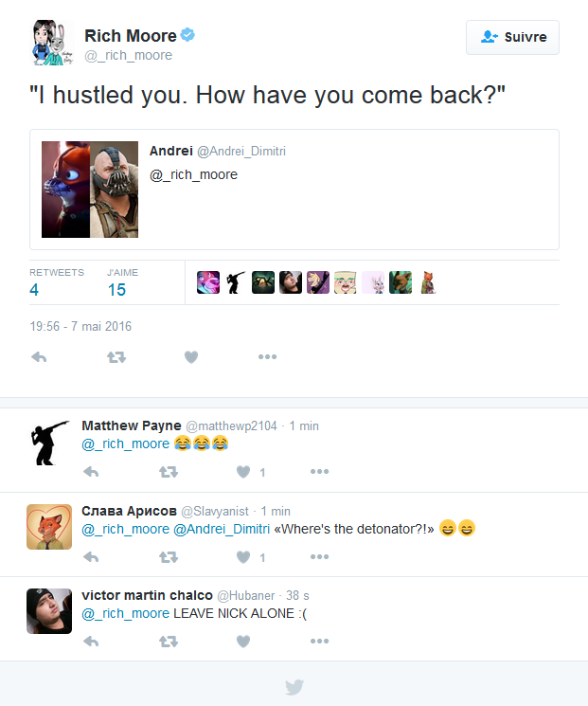Open the first liker's pink avatar
Screen dimensions: 588x706
tap(208, 282)
